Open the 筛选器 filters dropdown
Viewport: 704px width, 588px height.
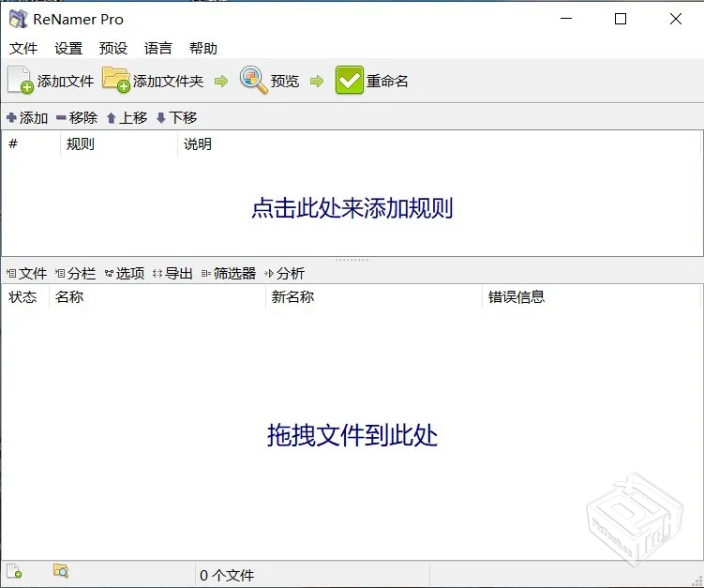pos(229,273)
